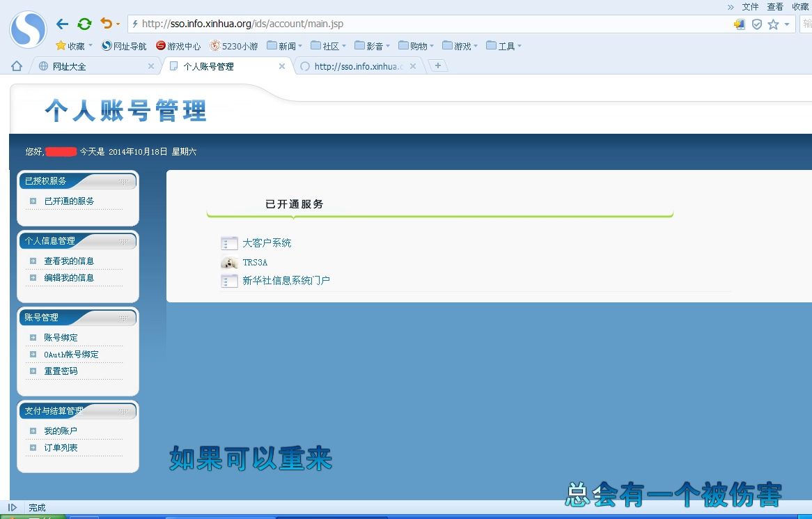The width and height of the screenshot is (812, 519).
Task: Open the 新华社信息系统门户 service link
Action: pyautogui.click(x=286, y=280)
